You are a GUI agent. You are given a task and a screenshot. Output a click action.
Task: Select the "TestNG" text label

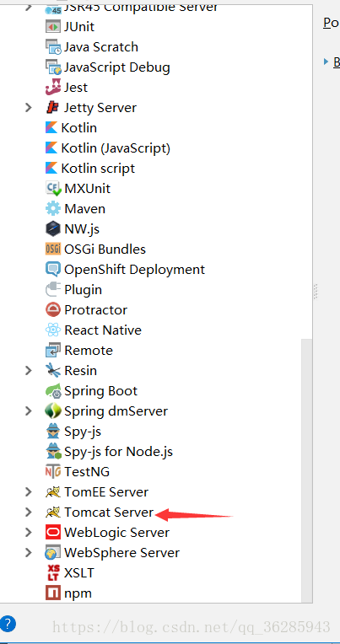(87, 472)
